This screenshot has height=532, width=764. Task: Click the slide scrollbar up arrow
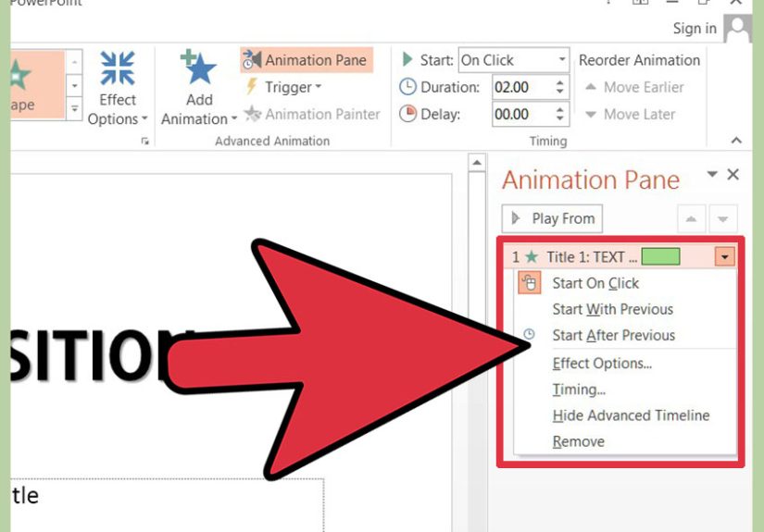click(x=477, y=163)
